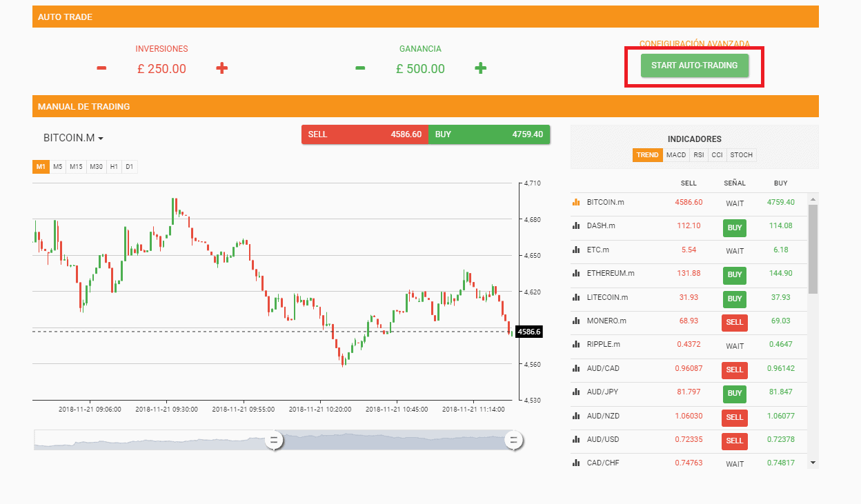Click the red SELL 4586.60 button
The width and height of the screenshot is (861, 504).
coord(365,134)
